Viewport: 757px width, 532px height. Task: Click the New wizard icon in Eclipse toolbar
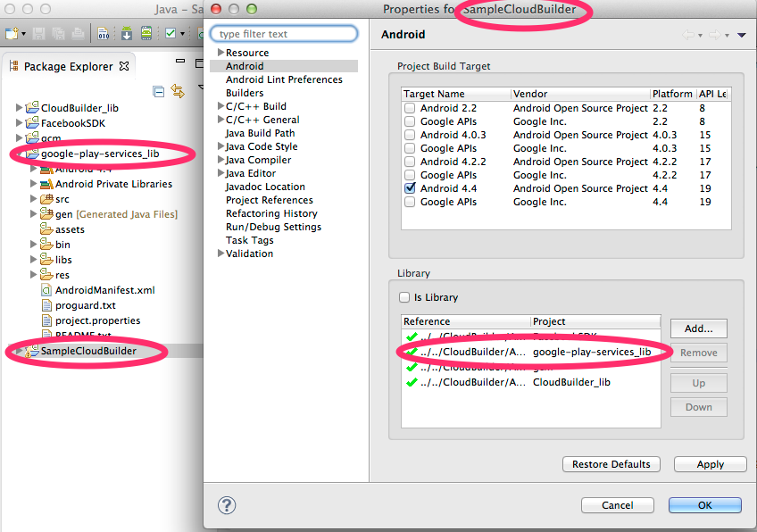(12, 33)
